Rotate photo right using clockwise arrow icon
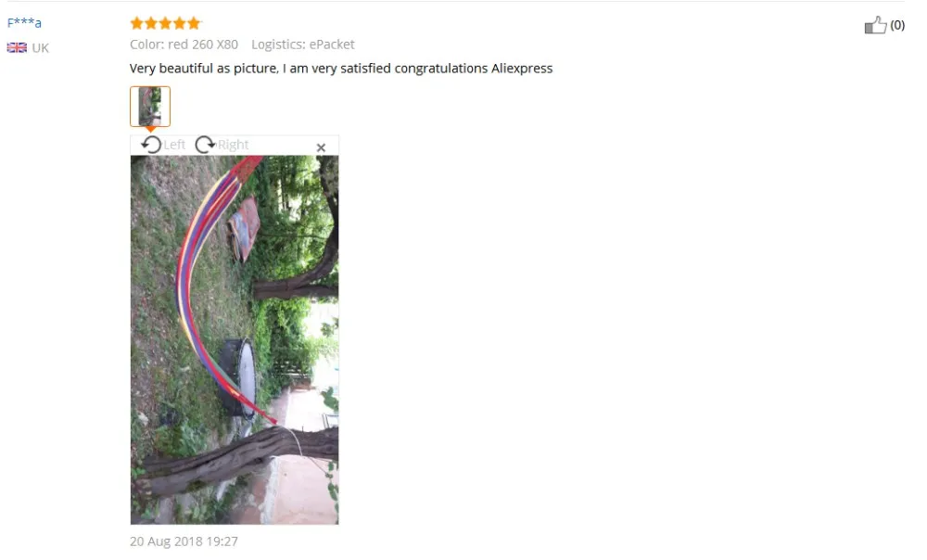Image resolution: width=927 pixels, height=560 pixels. [205, 145]
